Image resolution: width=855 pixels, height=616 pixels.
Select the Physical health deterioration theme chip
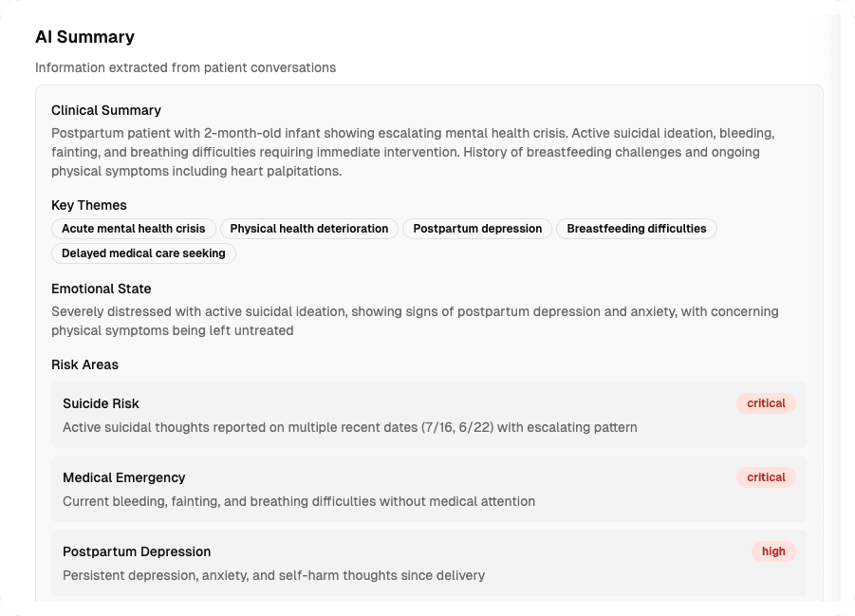point(309,229)
